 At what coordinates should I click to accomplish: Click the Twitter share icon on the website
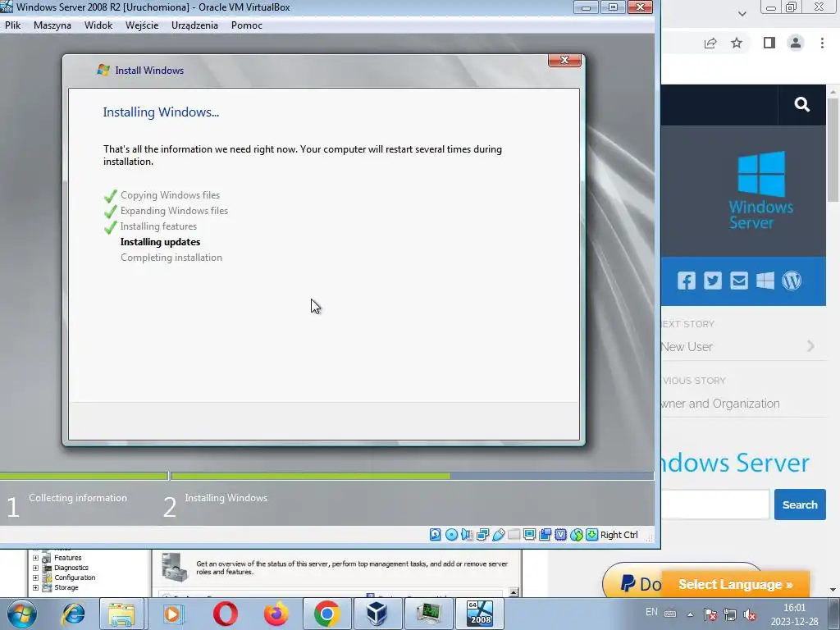coord(713,281)
